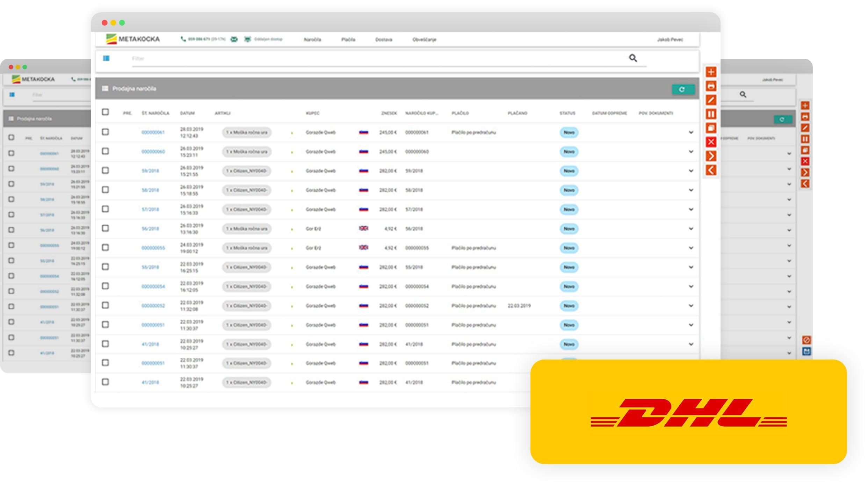The width and height of the screenshot is (868, 485).
Task: Check select-all box in left background window
Action: (x=12, y=137)
